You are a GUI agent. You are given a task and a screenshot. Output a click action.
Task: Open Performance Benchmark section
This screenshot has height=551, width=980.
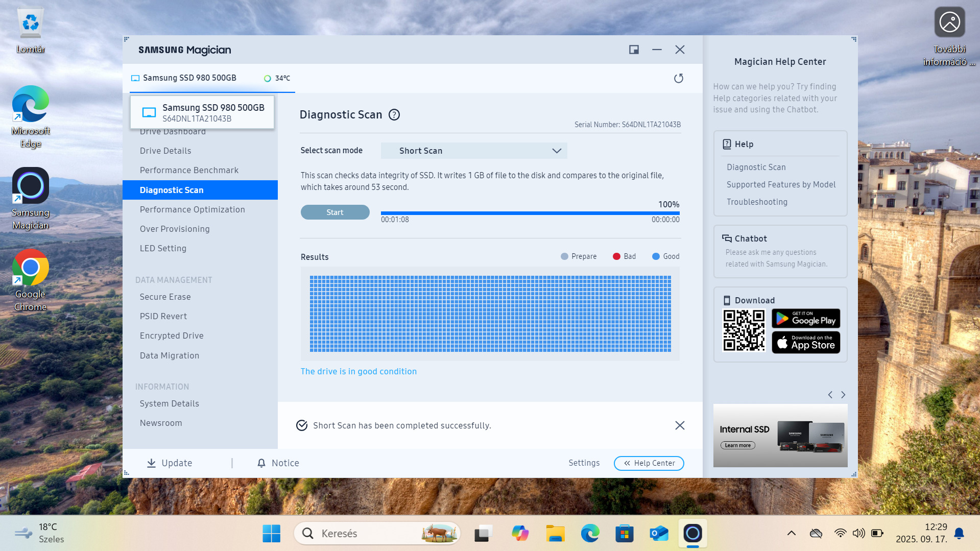[189, 170]
